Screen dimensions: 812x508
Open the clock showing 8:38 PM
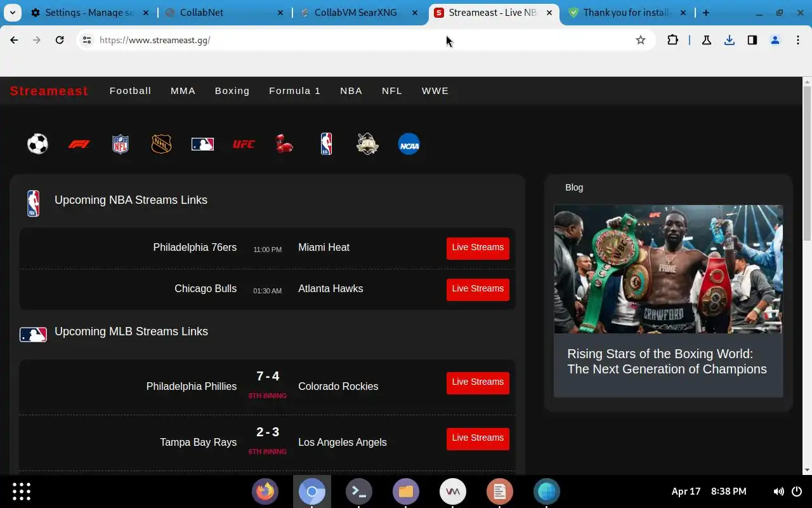(728, 491)
